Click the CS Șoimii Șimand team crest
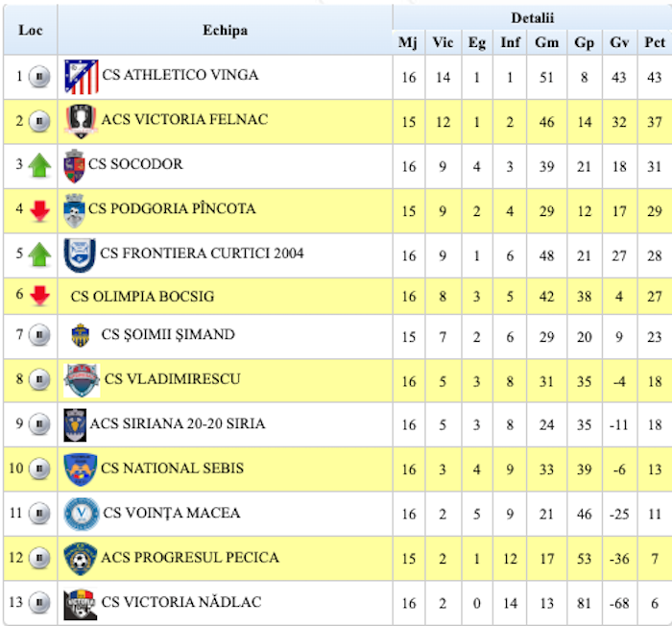This screenshot has height=626, width=672. (81, 335)
